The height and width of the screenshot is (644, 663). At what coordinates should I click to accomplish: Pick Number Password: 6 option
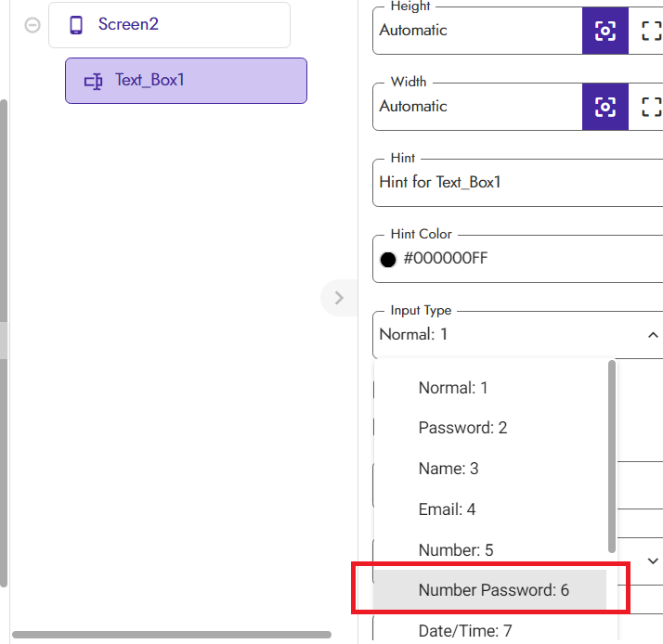[493, 590]
